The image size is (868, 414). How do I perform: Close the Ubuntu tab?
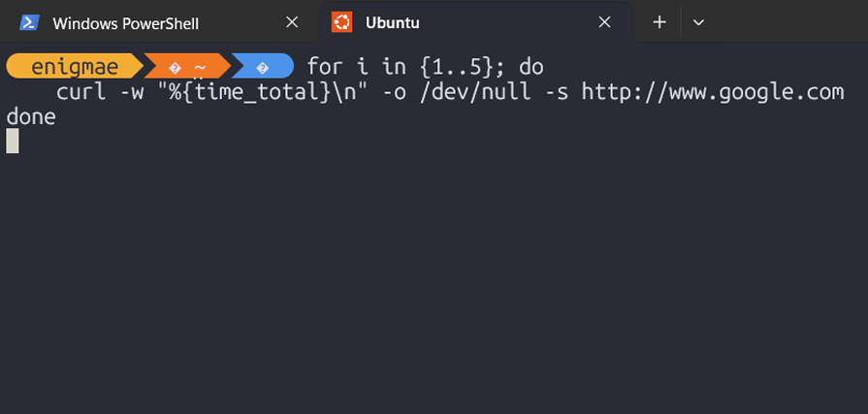point(605,22)
